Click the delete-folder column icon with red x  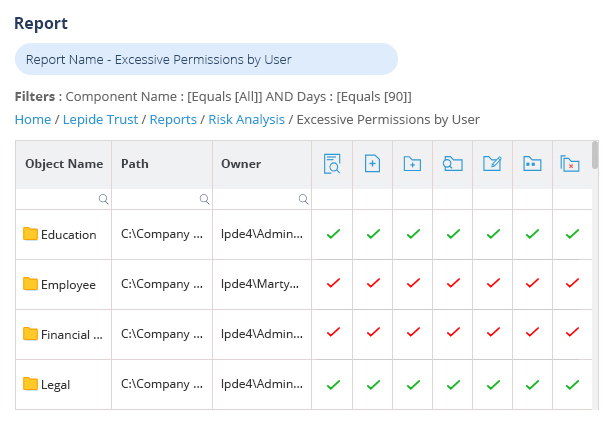coord(570,164)
